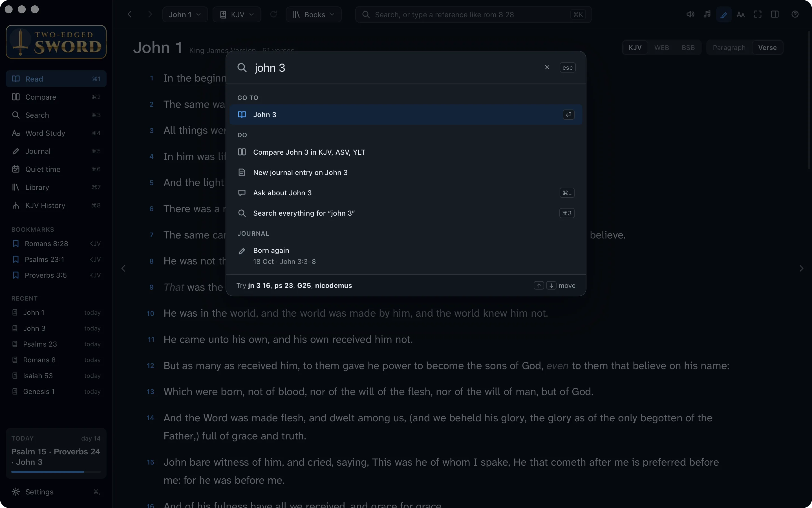This screenshot has width=812, height=508.
Task: Select the KJV translation tab
Action: point(635,48)
